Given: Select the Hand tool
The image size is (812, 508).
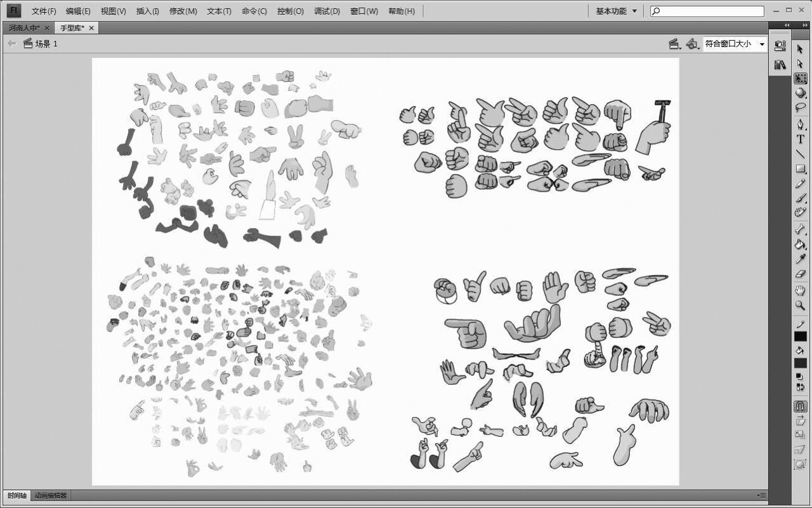Looking at the screenshot, I should (x=800, y=291).
